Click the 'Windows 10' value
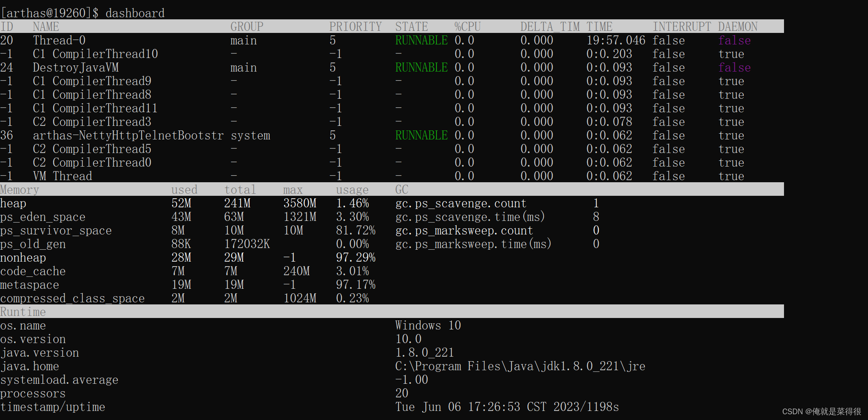 [428, 325]
